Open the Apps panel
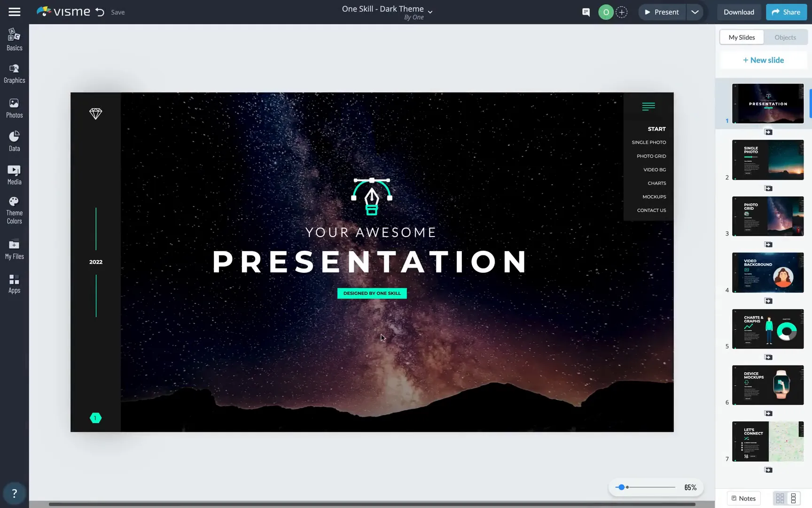Image resolution: width=812 pixels, height=508 pixels. pyautogui.click(x=14, y=283)
